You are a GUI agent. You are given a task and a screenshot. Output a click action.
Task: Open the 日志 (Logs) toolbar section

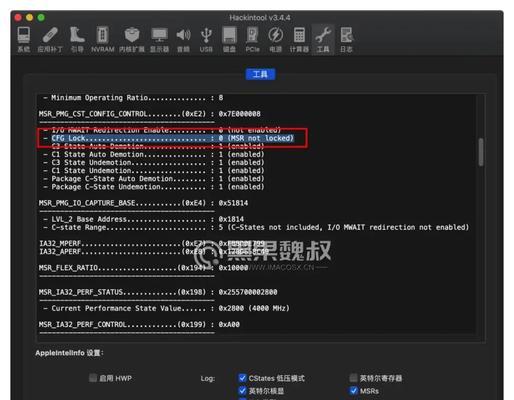(346, 39)
